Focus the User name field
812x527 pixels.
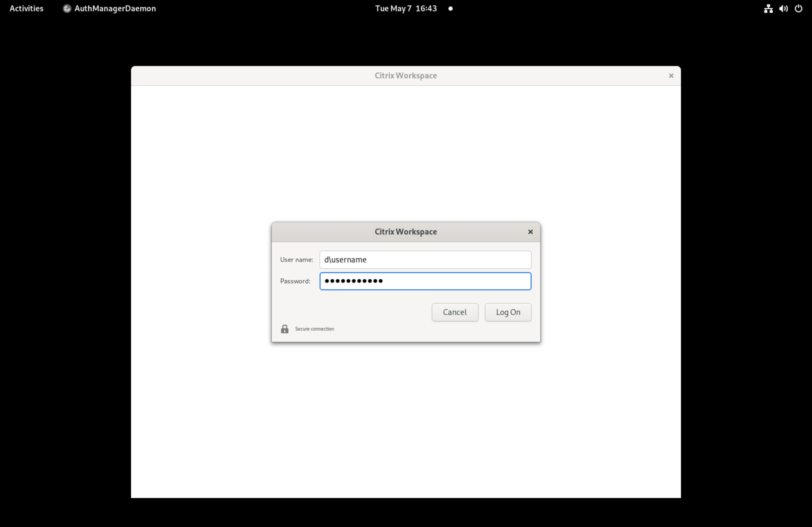pos(425,260)
